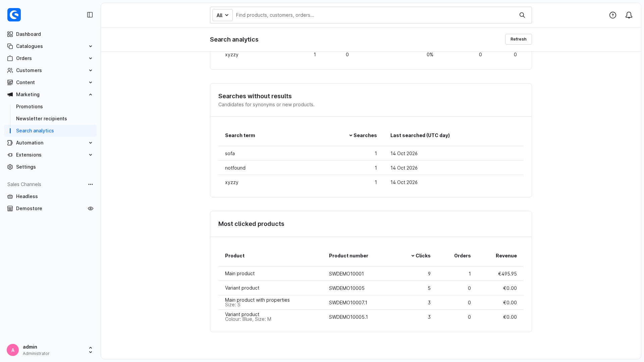Click the Orders bag icon
The height and width of the screenshot is (362, 644).
point(10,58)
